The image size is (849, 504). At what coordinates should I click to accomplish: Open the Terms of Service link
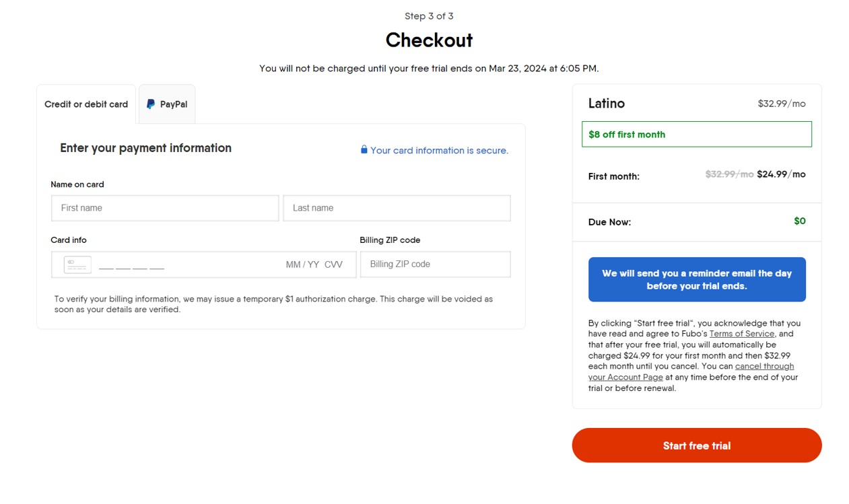pos(741,334)
